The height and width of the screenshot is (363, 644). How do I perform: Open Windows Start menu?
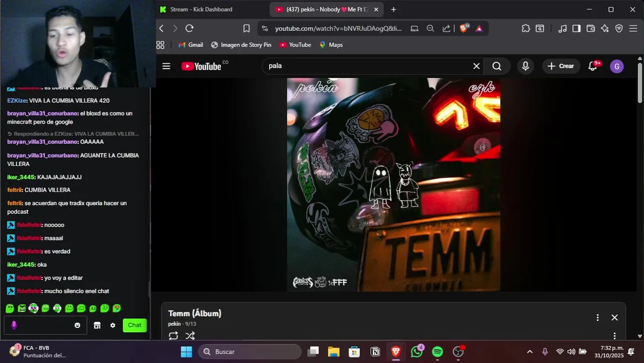[186, 351]
